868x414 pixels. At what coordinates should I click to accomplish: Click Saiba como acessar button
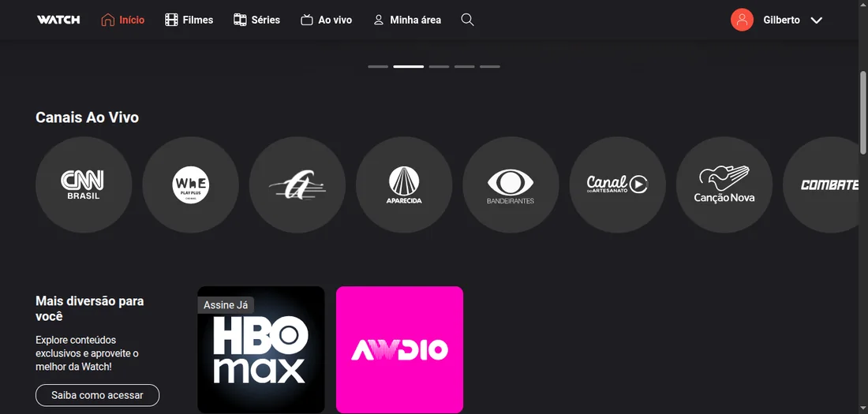point(97,395)
